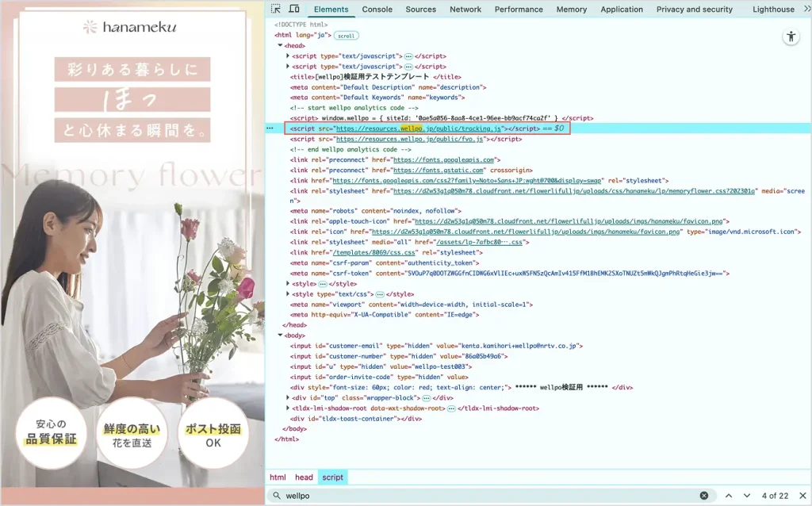Click the scroll badge on html tag

[346, 36]
